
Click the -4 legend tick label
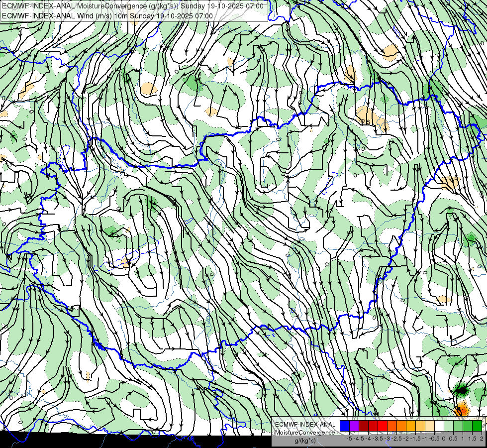[x=368, y=439]
